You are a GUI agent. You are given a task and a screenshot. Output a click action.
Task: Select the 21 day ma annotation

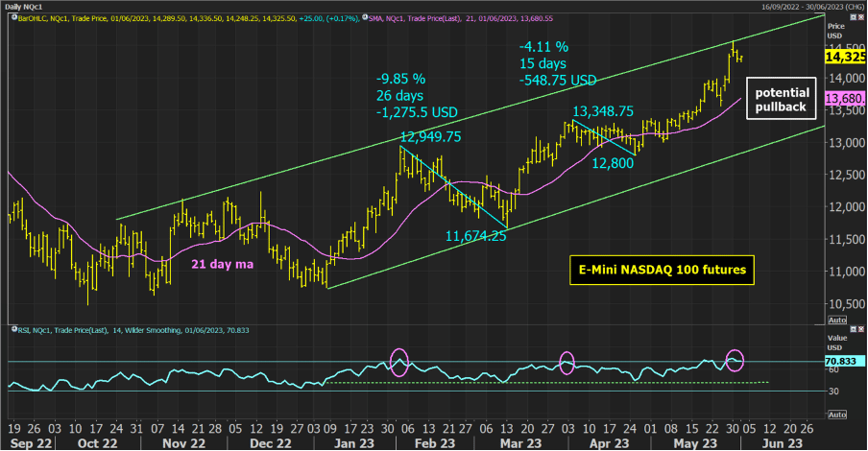coord(223,265)
